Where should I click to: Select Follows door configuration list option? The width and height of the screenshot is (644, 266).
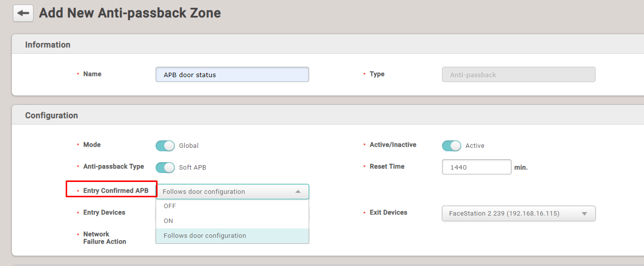coord(205,236)
